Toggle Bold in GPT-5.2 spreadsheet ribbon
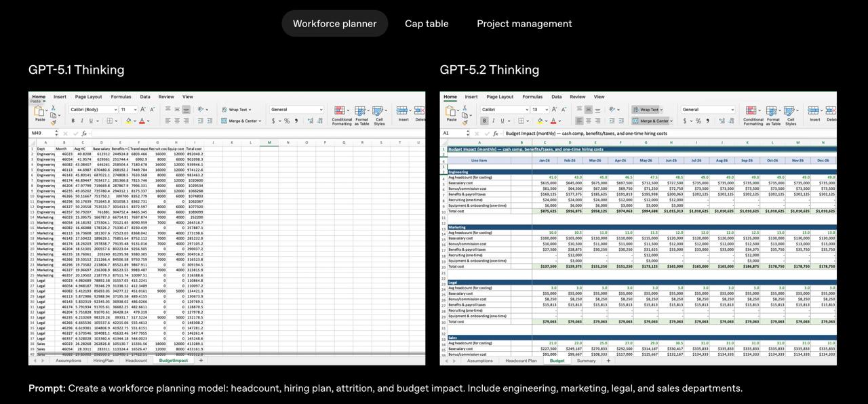 [x=484, y=121]
